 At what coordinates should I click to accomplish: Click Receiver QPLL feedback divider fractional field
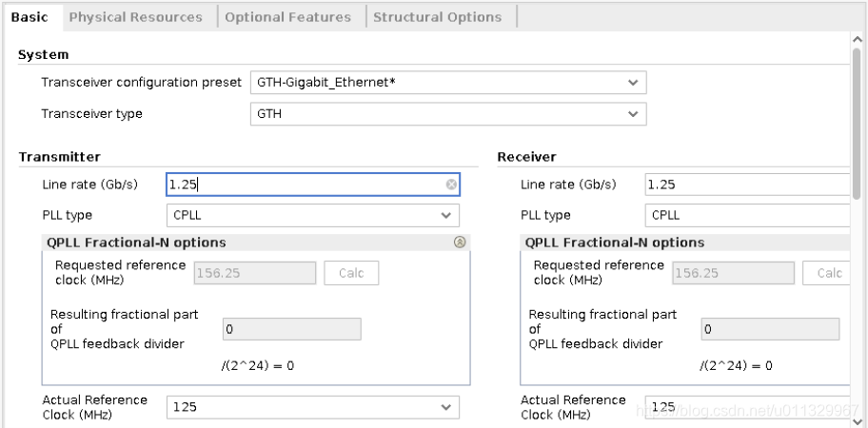click(x=771, y=329)
